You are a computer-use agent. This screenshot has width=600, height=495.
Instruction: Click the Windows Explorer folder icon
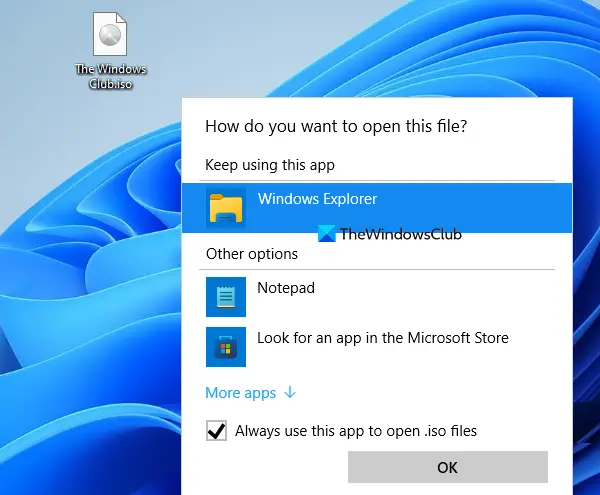pos(226,208)
